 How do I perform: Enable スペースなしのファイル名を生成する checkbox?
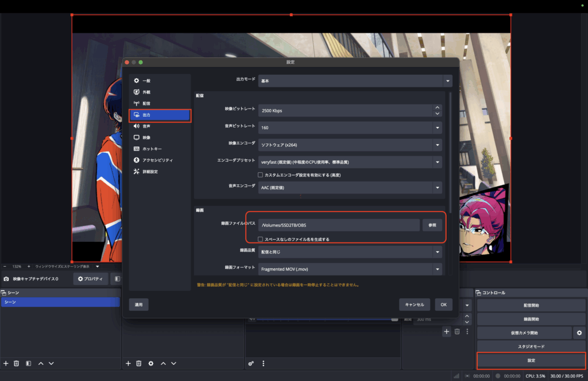(x=261, y=239)
